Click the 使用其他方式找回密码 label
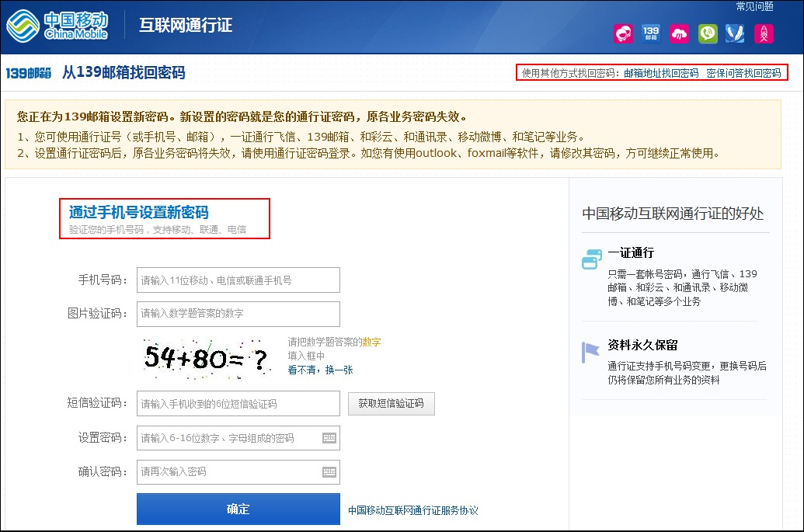804x532 pixels. [571, 73]
